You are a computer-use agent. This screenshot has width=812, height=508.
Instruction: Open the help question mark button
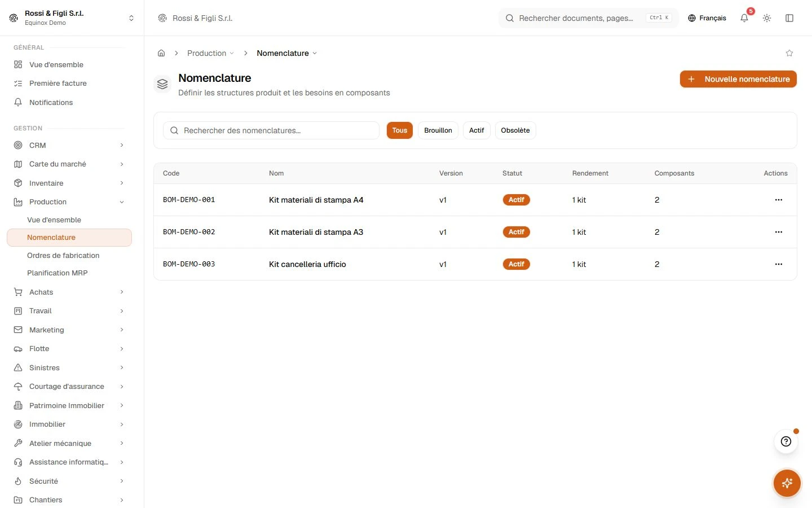click(786, 441)
